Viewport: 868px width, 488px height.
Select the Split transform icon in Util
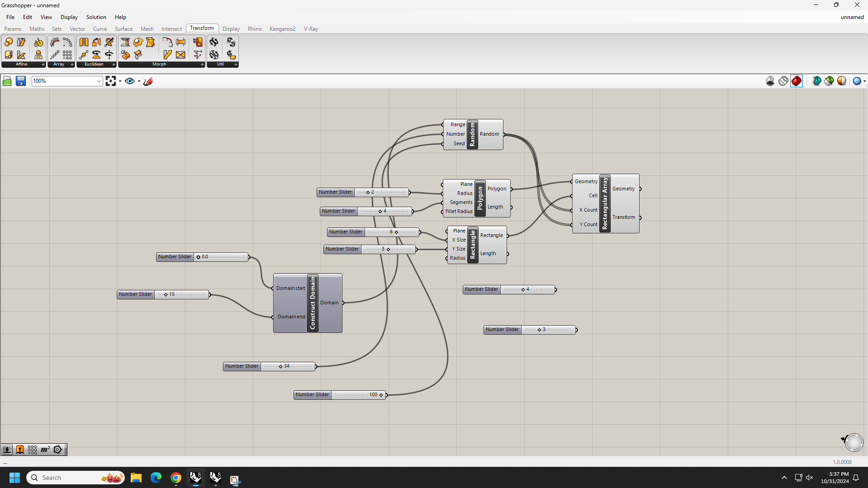tap(214, 55)
